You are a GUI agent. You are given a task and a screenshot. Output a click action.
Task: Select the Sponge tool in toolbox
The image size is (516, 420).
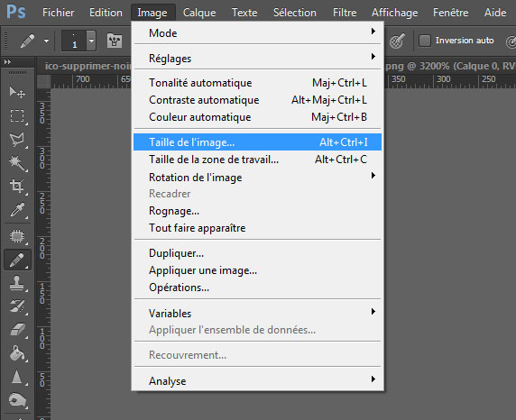17,400
